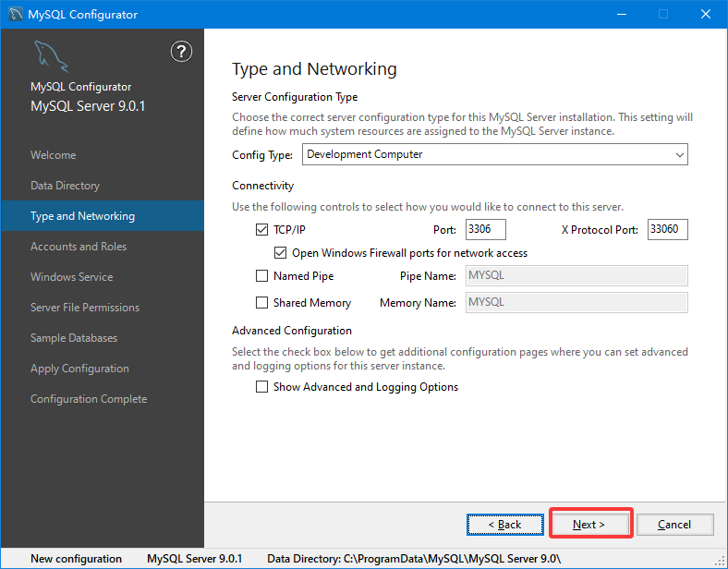Click the Cancel button

coord(674,525)
